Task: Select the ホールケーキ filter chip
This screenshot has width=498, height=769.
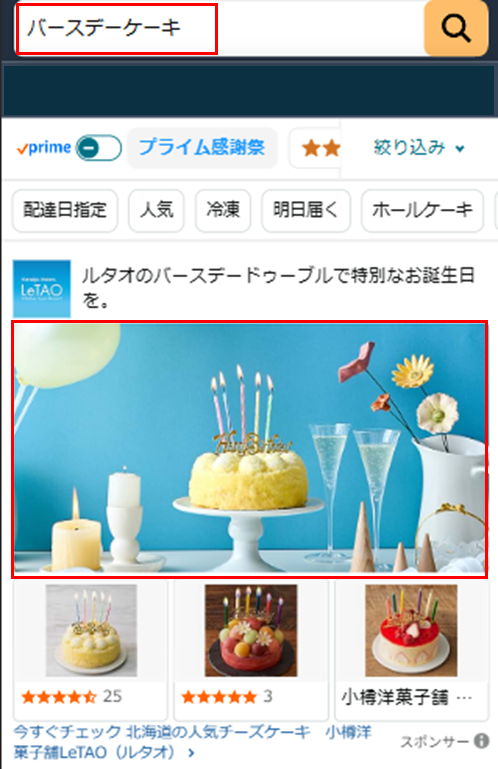Action: pos(422,210)
